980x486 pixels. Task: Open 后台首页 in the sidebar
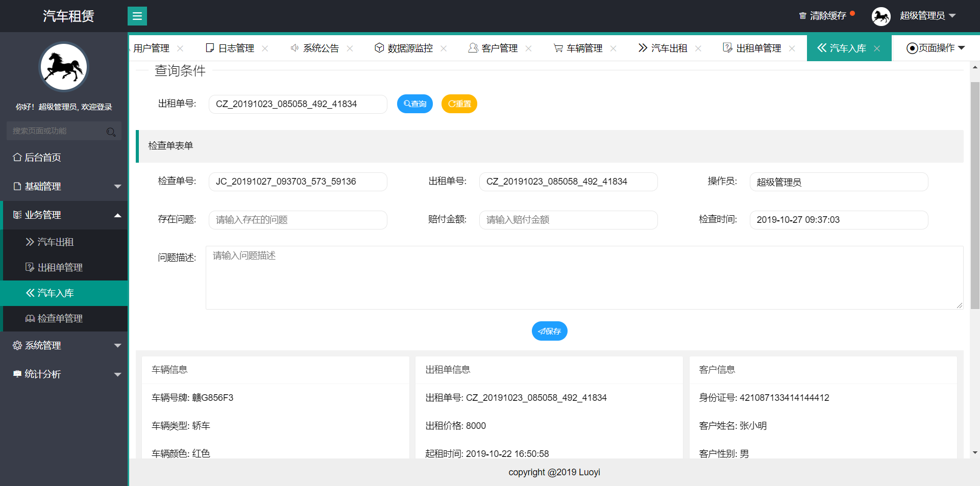click(64, 158)
